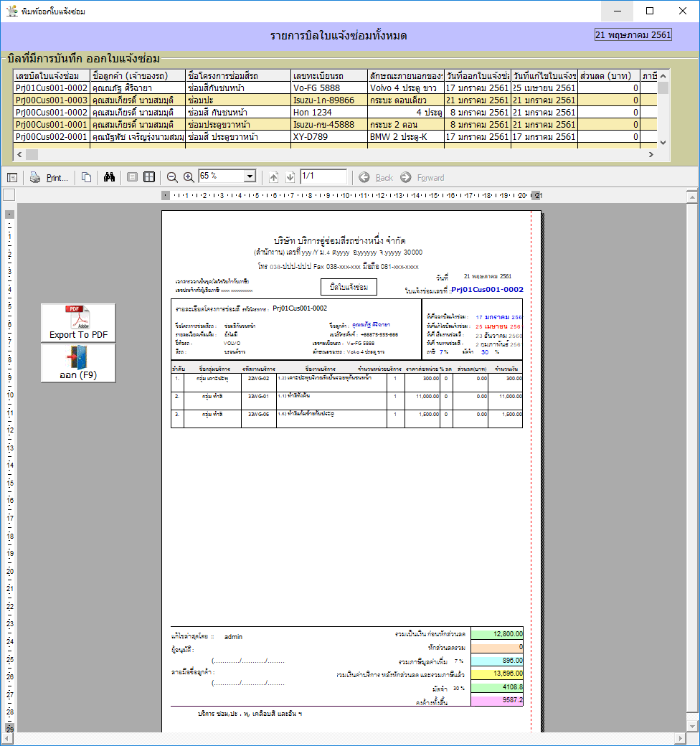
Task: Go to next page arrow
Action: tap(290, 177)
